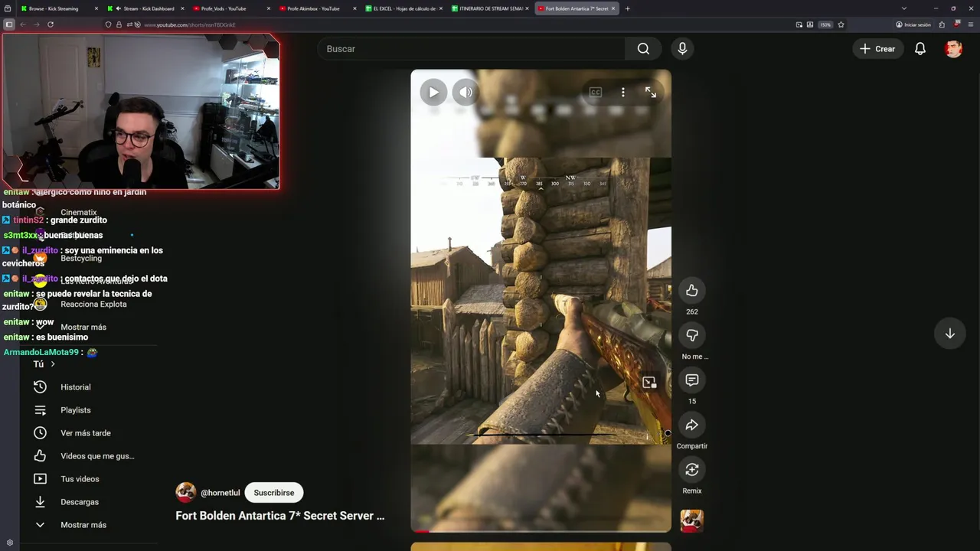Reset the 150% zoom indicator
Screen dimensions: 980x551
pos(825,24)
